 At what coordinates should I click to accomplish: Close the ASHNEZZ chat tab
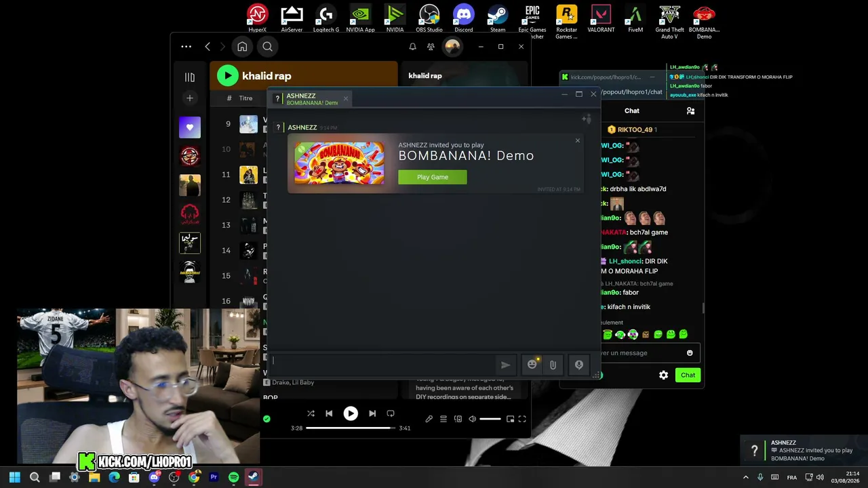345,99
